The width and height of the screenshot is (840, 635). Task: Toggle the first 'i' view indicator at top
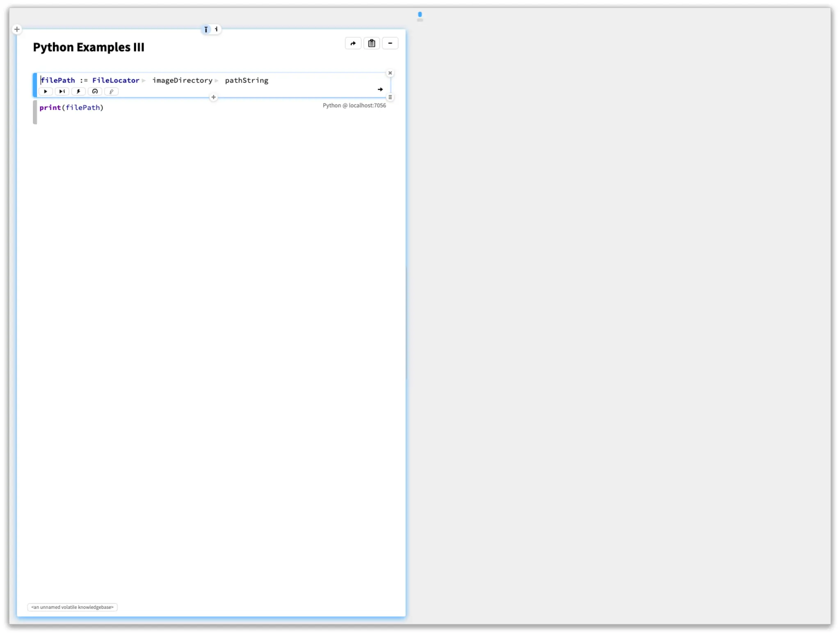point(206,30)
